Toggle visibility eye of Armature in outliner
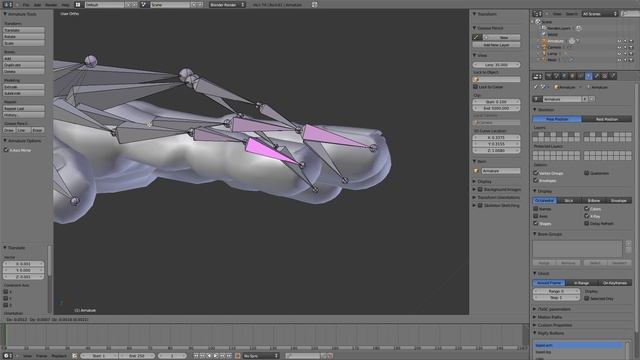The width and height of the screenshot is (640, 360). [619, 41]
